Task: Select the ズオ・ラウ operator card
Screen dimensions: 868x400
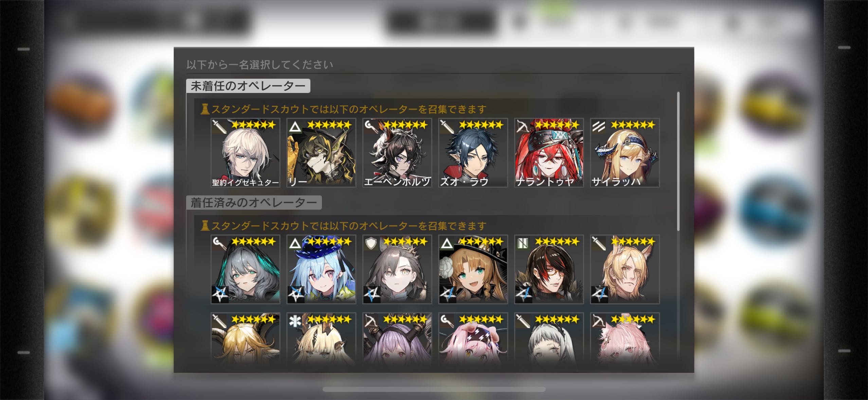Action: (x=473, y=153)
